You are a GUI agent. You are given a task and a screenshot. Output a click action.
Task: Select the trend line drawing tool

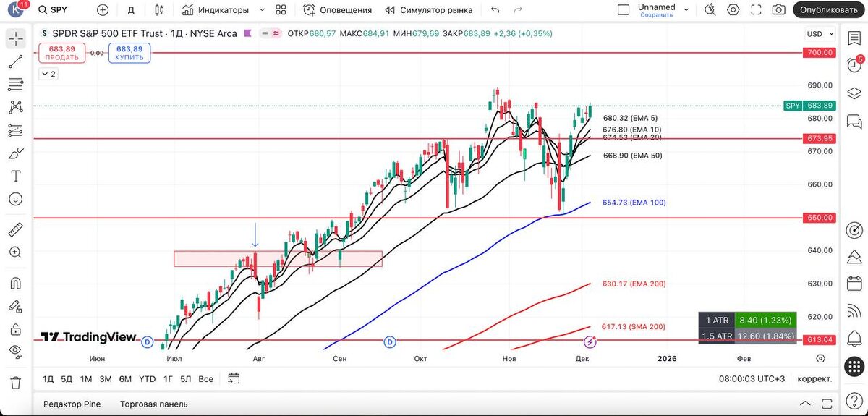[x=16, y=61]
